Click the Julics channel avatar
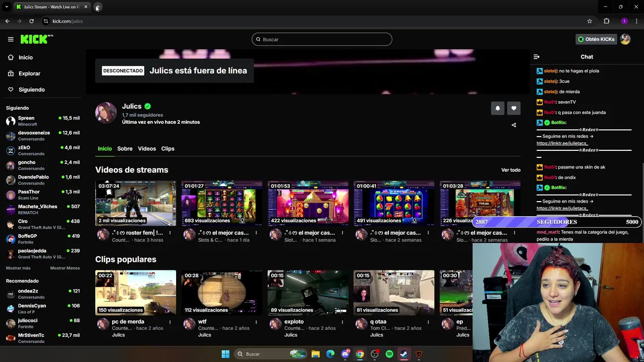Image resolution: width=644 pixels, height=362 pixels. 106,113
